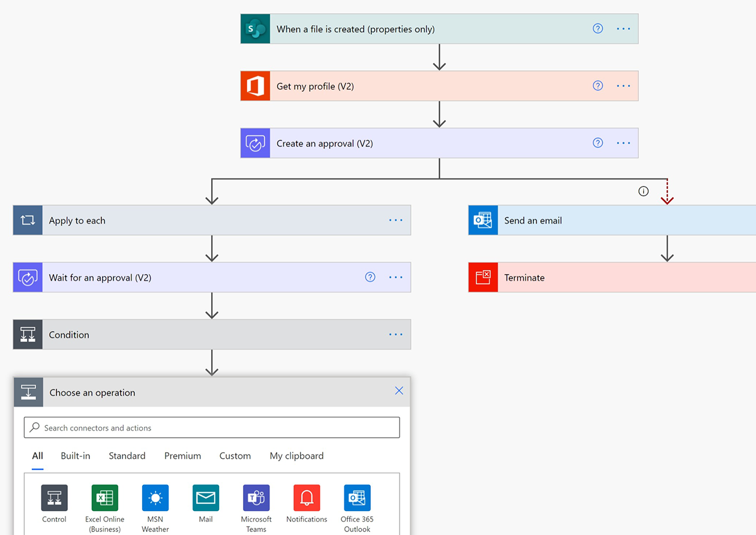The height and width of the screenshot is (535, 756).
Task: Expand the Send an email action
Action: (x=612, y=220)
